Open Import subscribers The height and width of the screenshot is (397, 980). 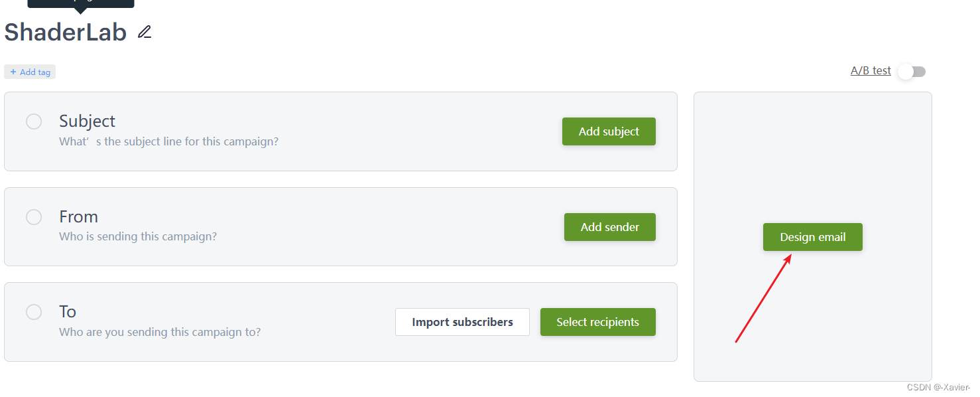coord(462,322)
